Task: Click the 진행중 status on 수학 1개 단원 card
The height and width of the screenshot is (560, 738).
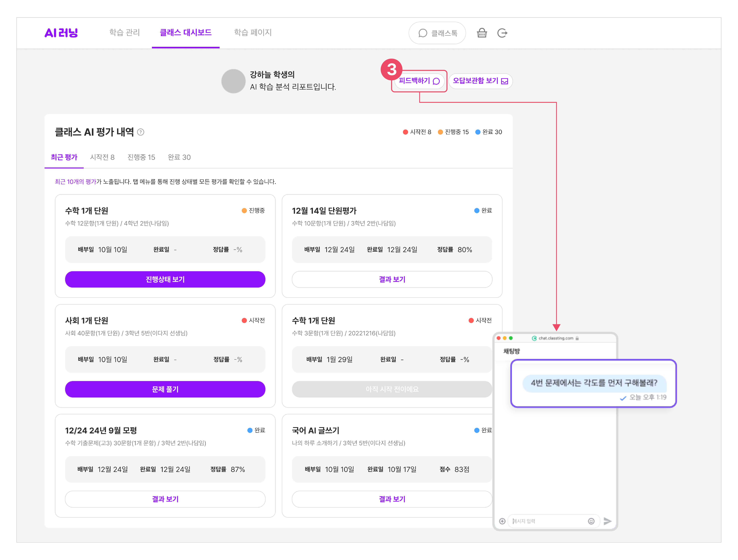Action: [x=253, y=211]
